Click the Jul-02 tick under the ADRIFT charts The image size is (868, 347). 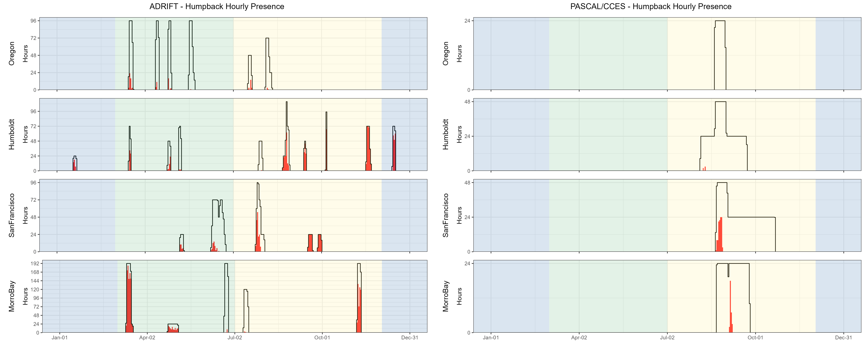point(235,338)
